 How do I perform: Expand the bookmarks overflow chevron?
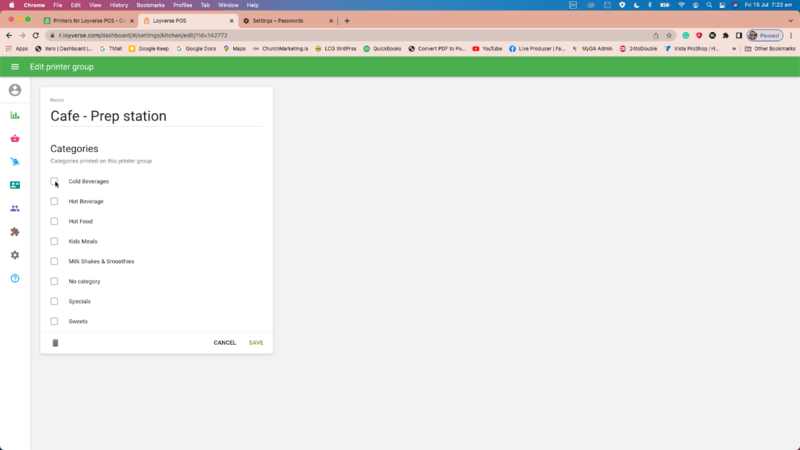(734, 48)
